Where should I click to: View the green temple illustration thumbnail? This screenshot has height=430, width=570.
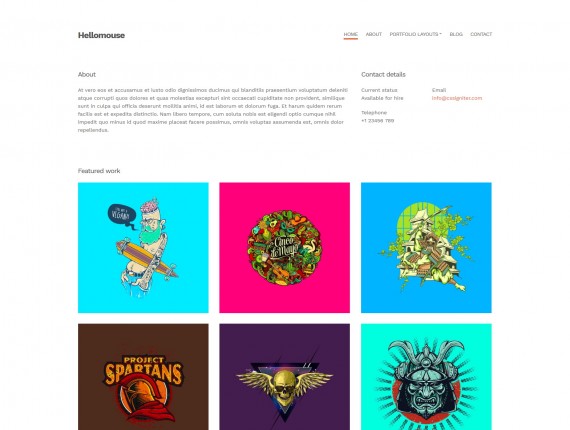tap(426, 248)
